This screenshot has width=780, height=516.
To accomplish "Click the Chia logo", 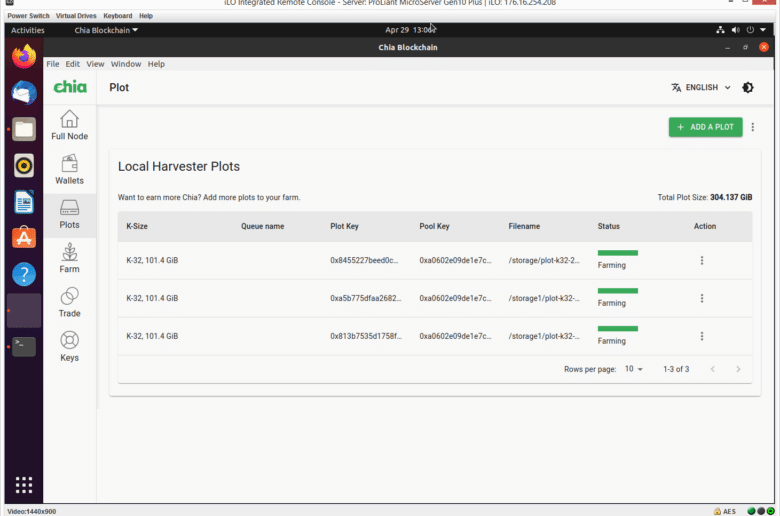I will (x=70, y=87).
